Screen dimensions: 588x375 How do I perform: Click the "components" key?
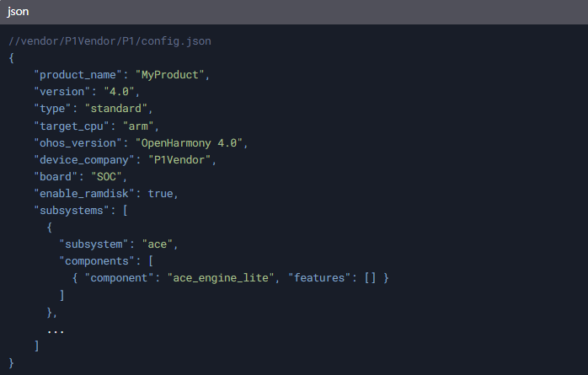pos(97,261)
